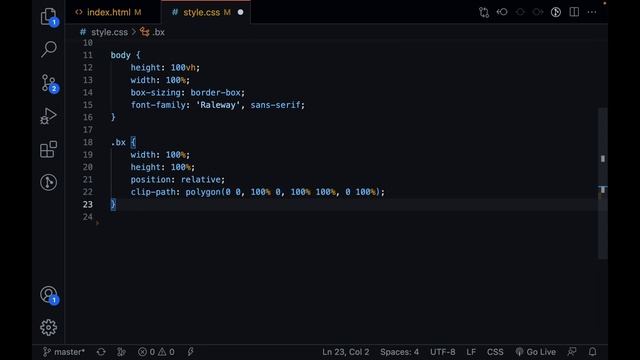Click the height: 100vh declaration
Screen dimensions: 640x360
click(x=165, y=68)
